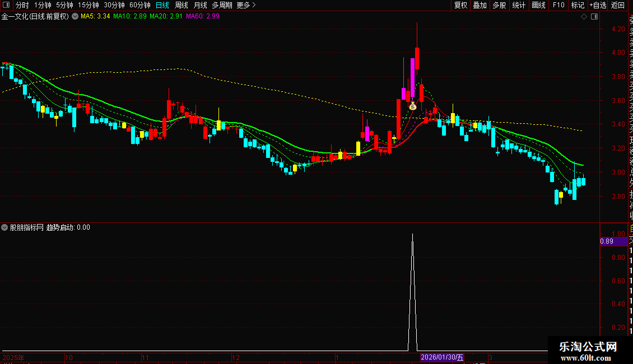This screenshot has height=364, width=633.
Task: Select the 日线 daily chart tab
Action: [x=162, y=5]
